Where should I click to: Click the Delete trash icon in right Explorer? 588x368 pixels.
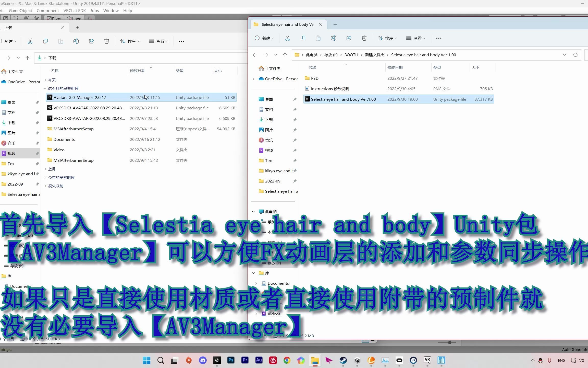(364, 38)
